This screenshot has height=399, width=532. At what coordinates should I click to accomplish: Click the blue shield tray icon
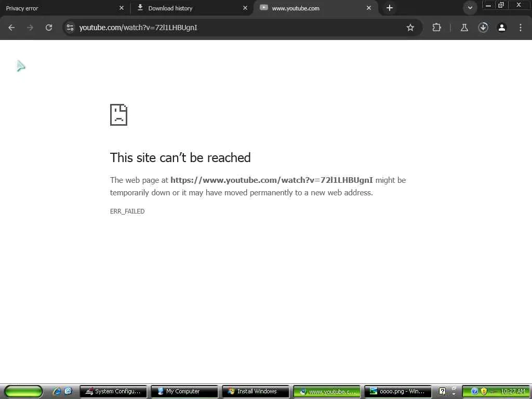pos(475,392)
